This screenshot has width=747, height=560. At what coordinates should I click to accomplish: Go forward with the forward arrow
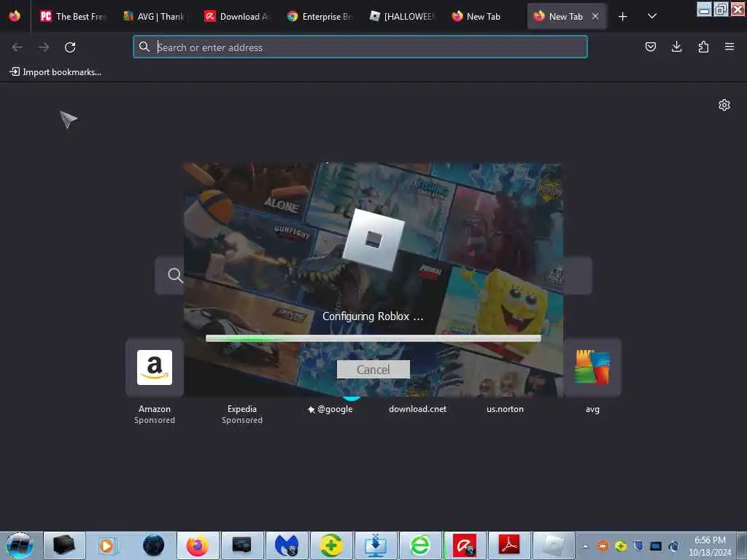44,47
